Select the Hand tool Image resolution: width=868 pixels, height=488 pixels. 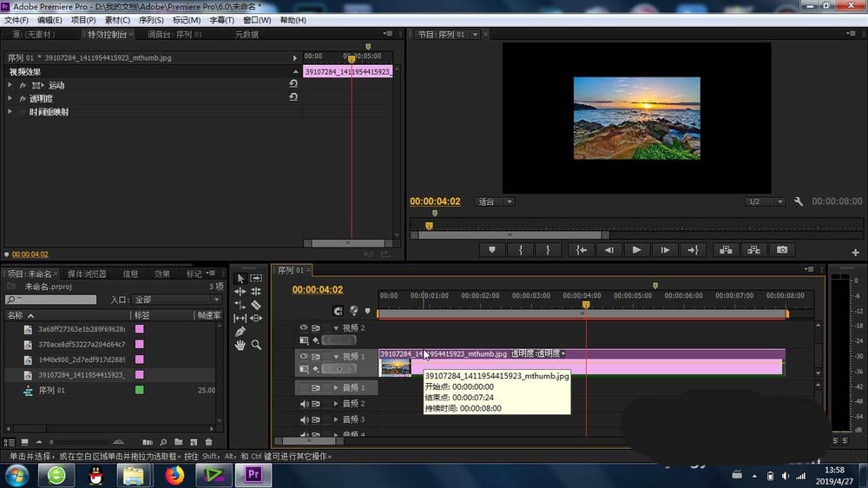coord(240,345)
